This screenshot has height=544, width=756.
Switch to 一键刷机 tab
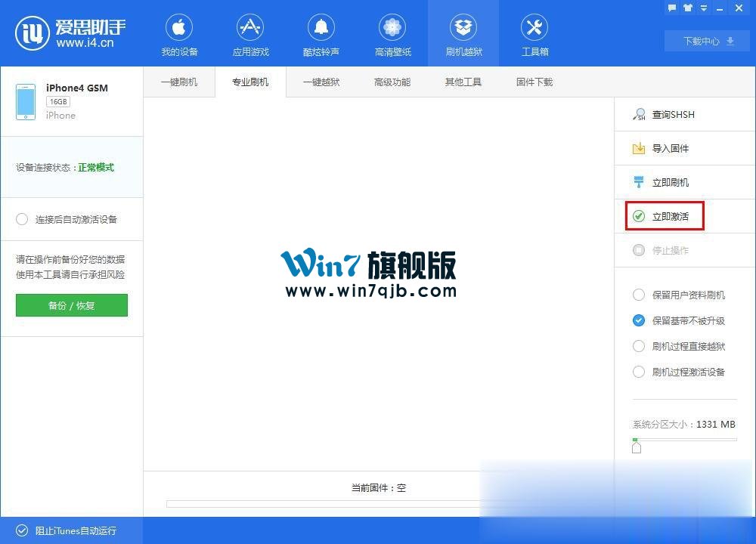coord(179,82)
